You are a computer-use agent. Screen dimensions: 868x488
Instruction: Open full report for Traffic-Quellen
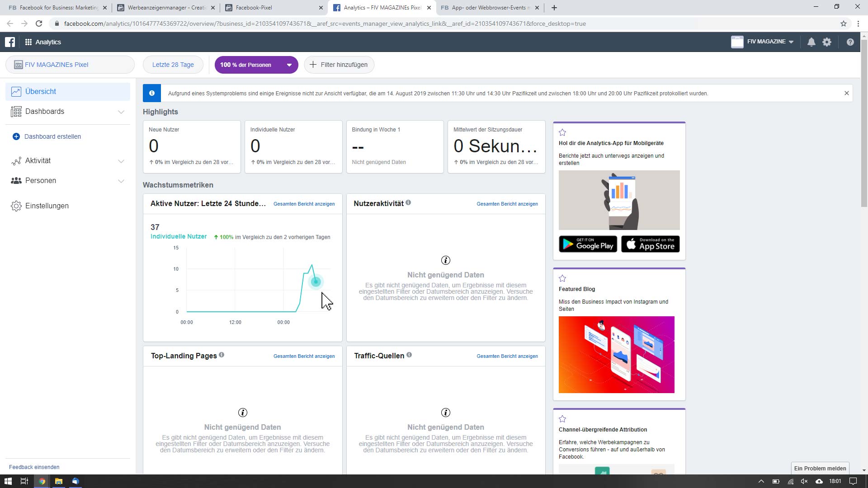507,356
